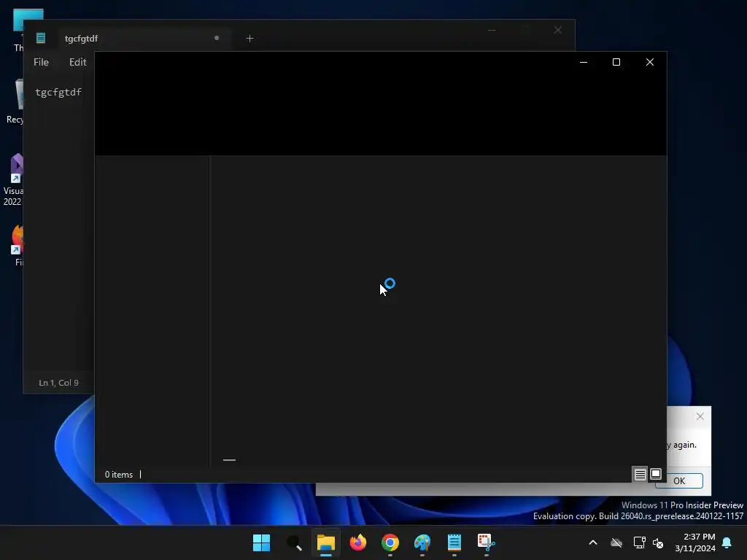Select the Recycle Bin desktop icon

(x=15, y=101)
